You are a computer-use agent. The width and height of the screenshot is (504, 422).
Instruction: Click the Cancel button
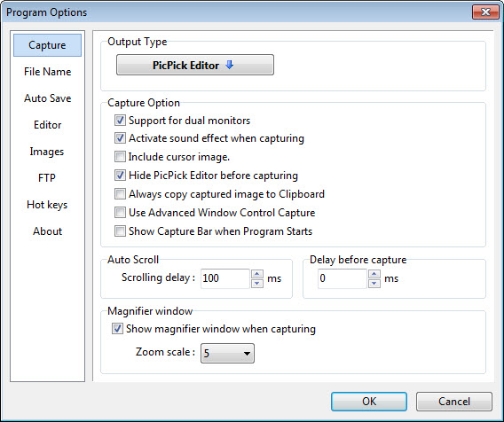pos(454,401)
